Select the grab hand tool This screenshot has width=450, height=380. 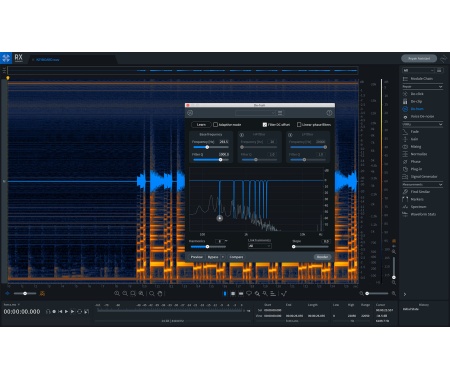(160, 294)
